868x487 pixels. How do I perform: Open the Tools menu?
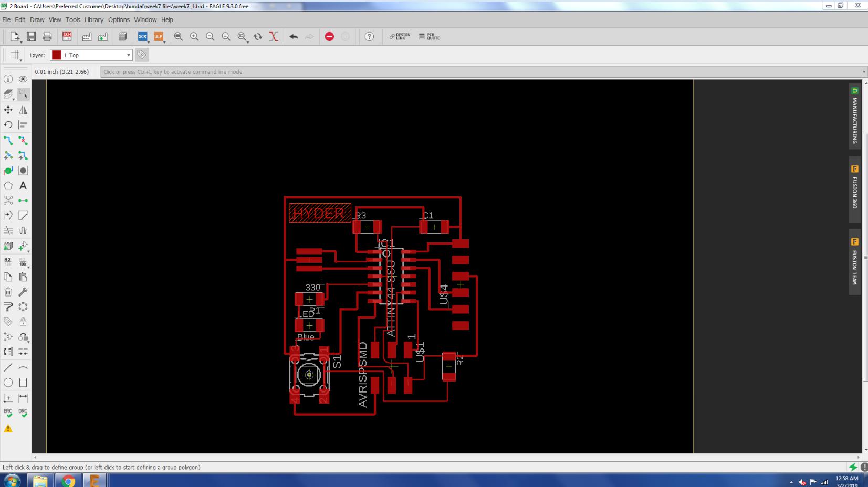[x=73, y=20]
